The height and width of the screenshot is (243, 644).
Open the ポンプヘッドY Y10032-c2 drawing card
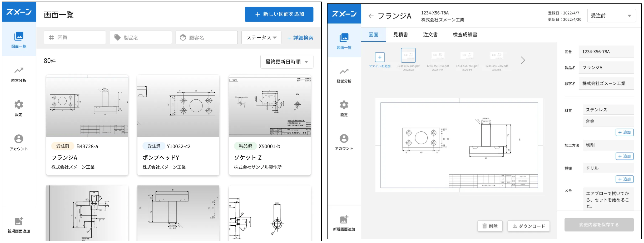[178, 125]
